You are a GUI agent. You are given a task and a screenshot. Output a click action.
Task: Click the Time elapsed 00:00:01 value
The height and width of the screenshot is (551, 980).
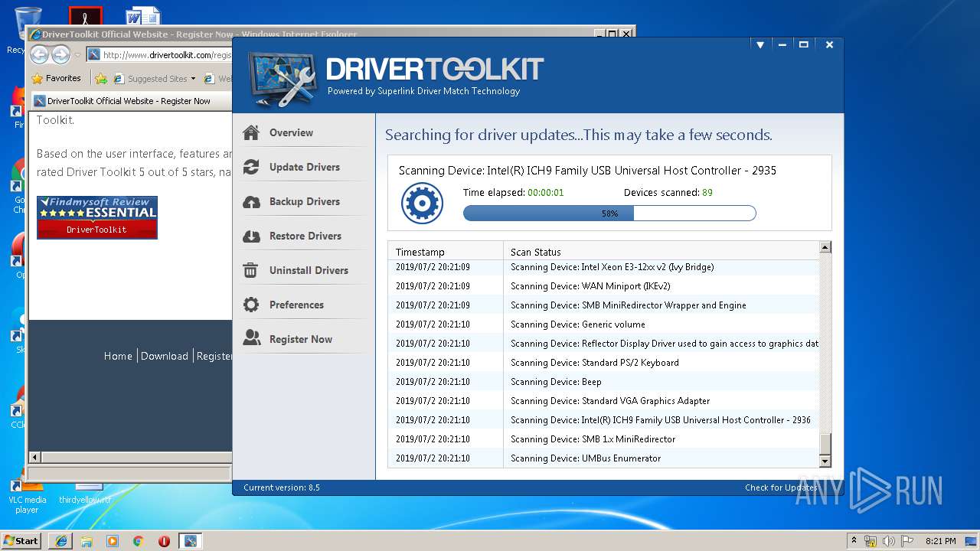tap(546, 193)
